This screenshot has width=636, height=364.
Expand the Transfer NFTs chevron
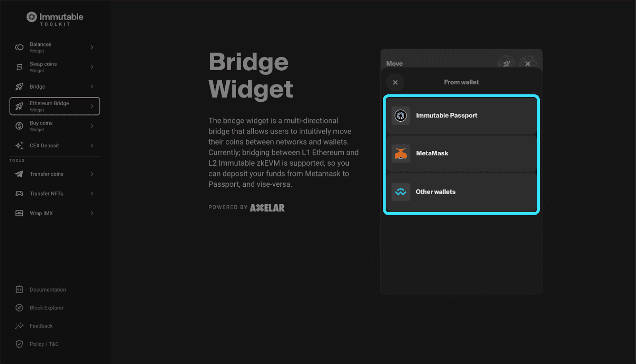click(x=92, y=194)
